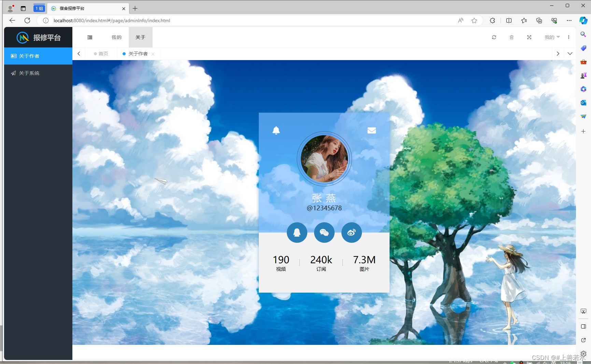Image resolution: width=591 pixels, height=364 pixels.
Task: Open 关于作者 in the sidebar
Action: click(x=38, y=56)
